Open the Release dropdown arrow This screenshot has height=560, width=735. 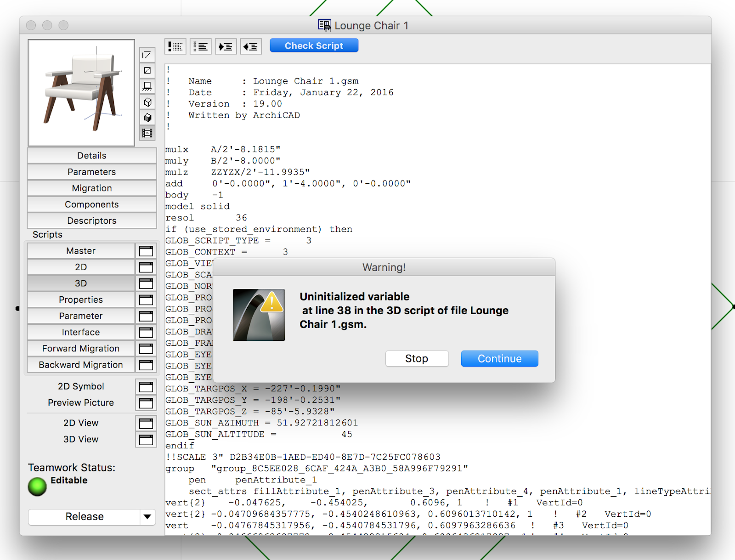[x=147, y=517]
